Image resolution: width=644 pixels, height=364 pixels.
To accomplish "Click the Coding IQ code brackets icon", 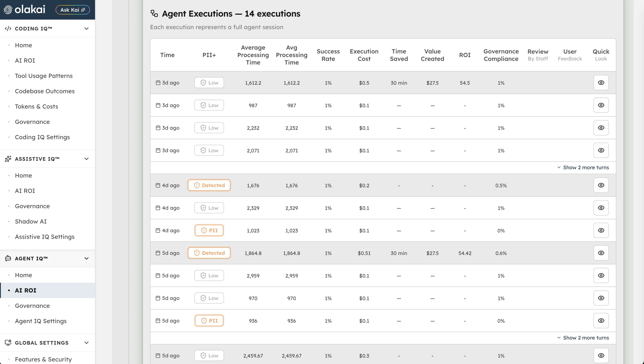I will (8, 29).
